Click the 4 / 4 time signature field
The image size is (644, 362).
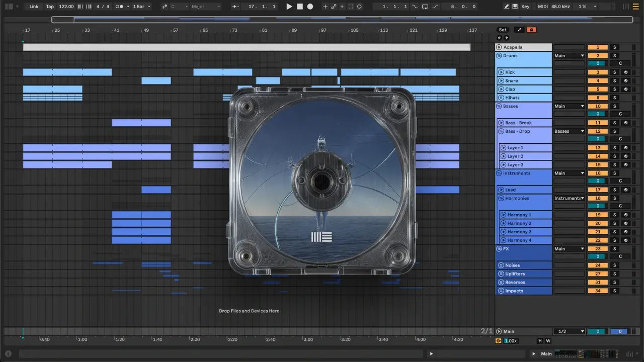[x=103, y=7]
